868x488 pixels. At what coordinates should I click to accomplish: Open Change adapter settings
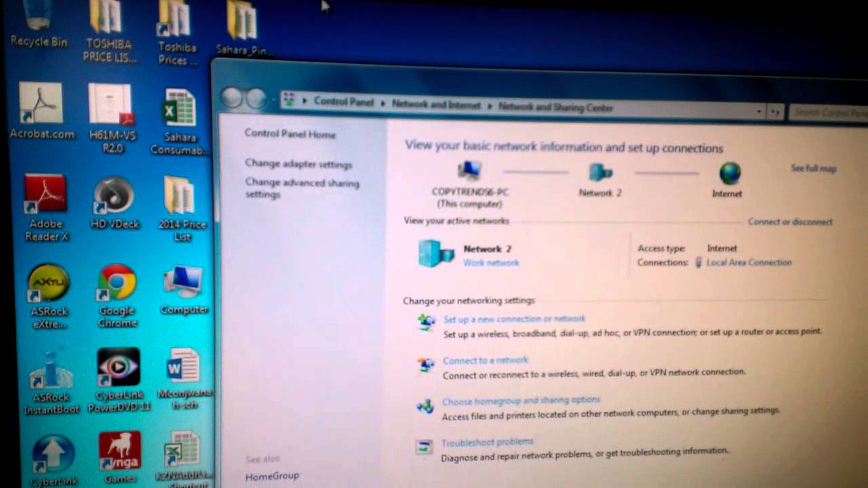point(298,164)
